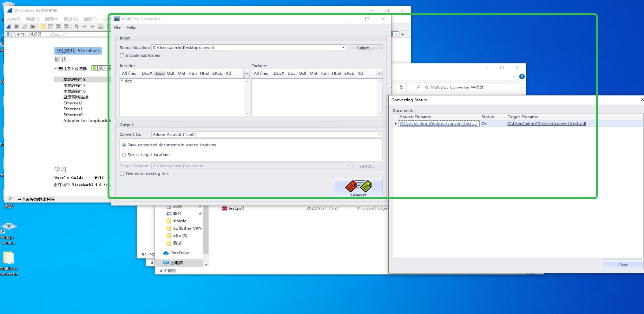Screen dimensions: 644x314
Task: Close the Converting Status dialog with Close button
Action: 623,265
